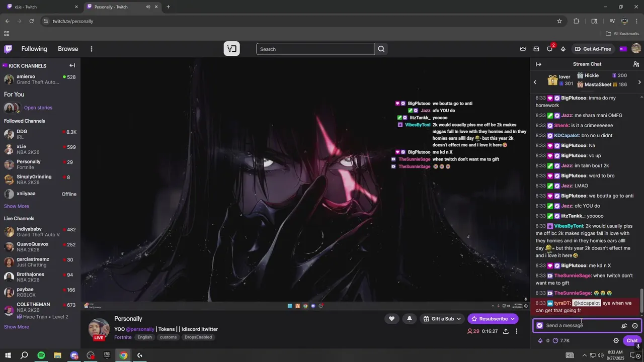644x362 pixels.
Task: Click Get Ad-Free button
Action: [593, 49]
